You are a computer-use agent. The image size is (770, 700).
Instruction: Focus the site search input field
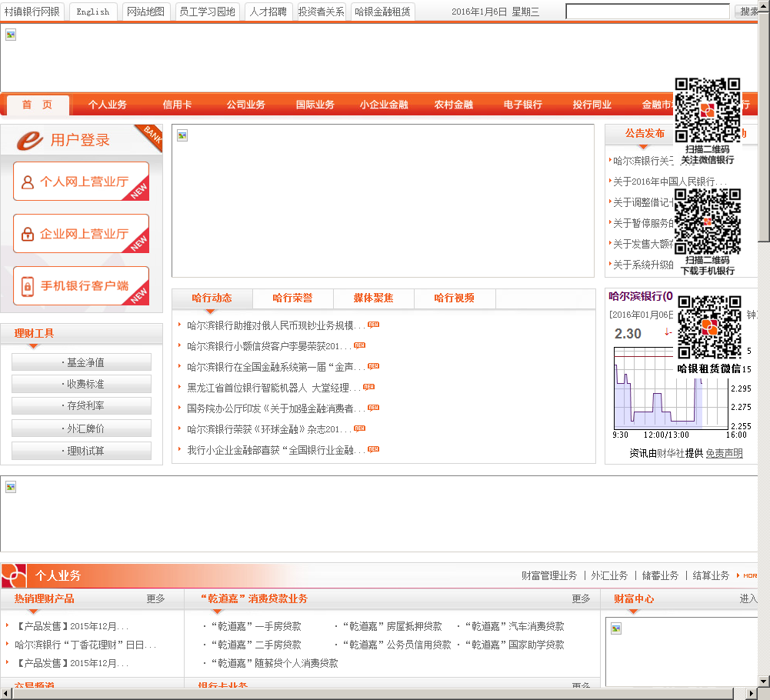648,12
